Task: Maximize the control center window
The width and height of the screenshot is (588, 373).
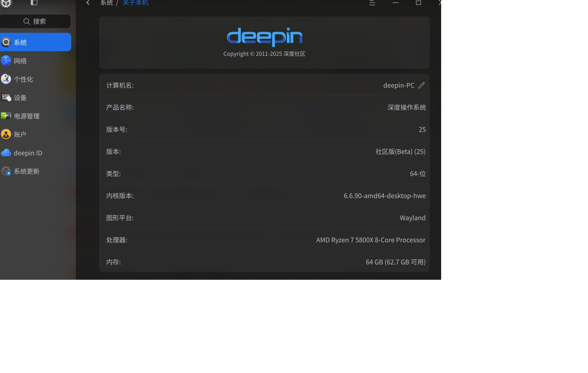Action: [x=418, y=3]
